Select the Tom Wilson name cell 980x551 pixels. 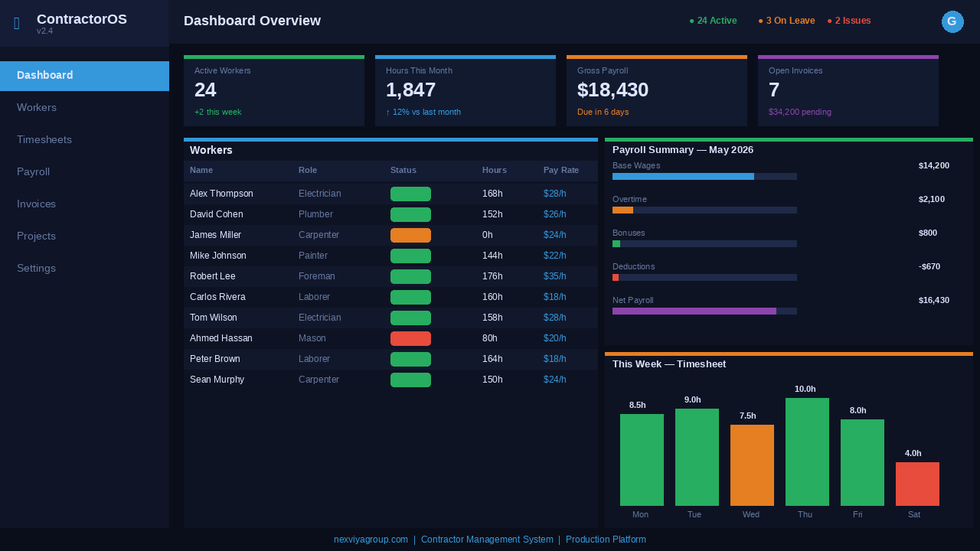tap(214, 318)
